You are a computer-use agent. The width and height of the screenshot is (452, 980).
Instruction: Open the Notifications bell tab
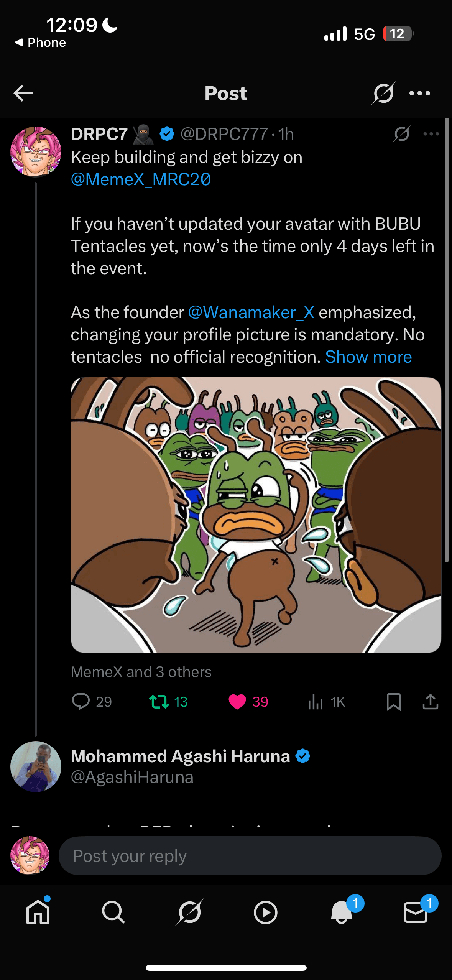click(x=341, y=912)
